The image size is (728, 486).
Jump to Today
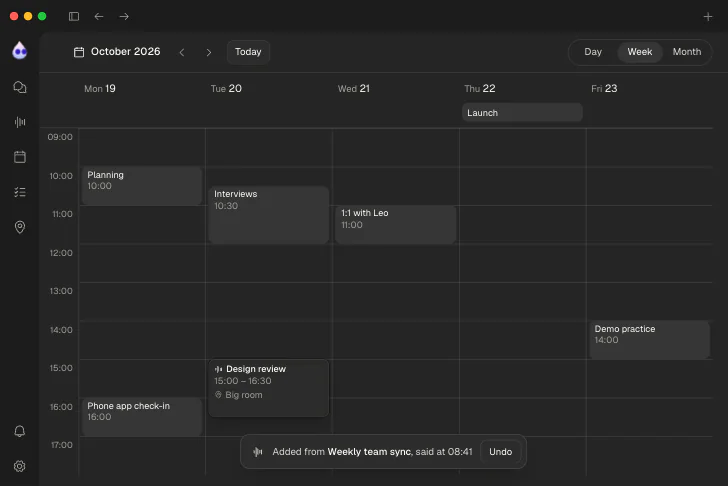pyautogui.click(x=248, y=52)
